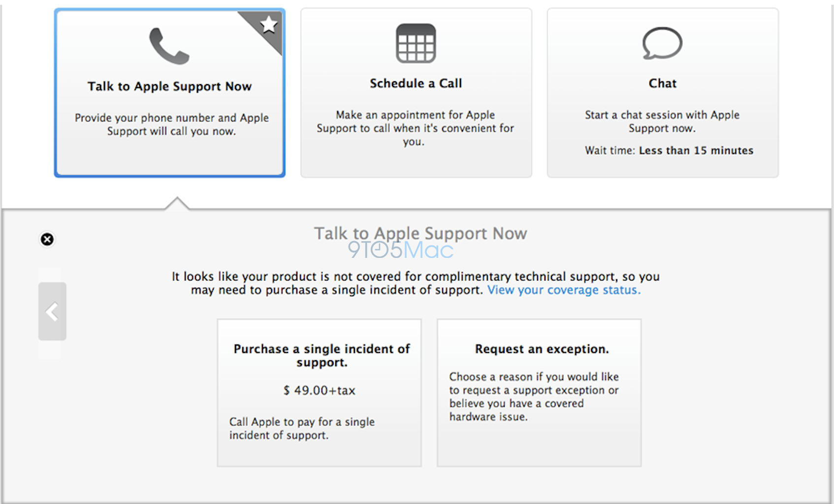
Task: Click the chat wait time text
Action: (669, 151)
